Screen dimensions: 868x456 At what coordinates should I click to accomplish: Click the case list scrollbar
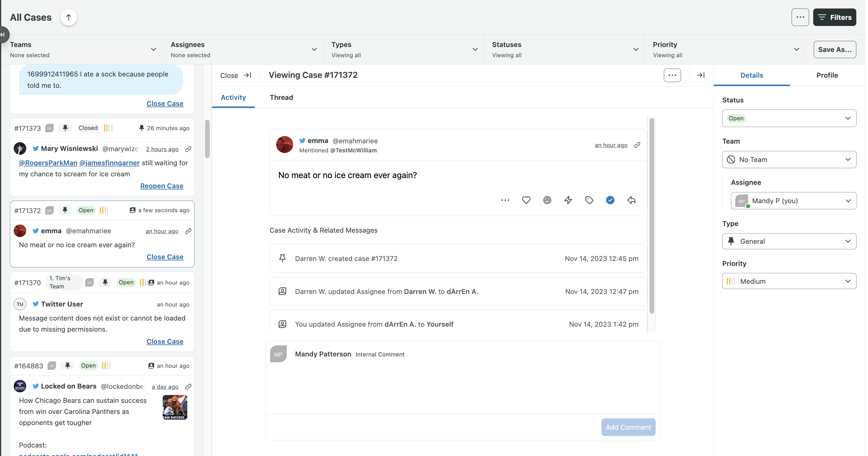207,139
